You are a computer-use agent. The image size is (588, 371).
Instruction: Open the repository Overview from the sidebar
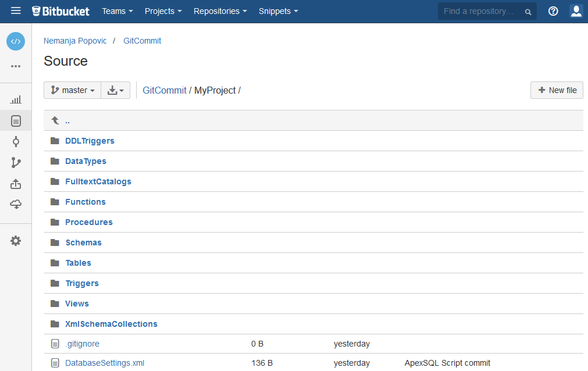point(16,99)
